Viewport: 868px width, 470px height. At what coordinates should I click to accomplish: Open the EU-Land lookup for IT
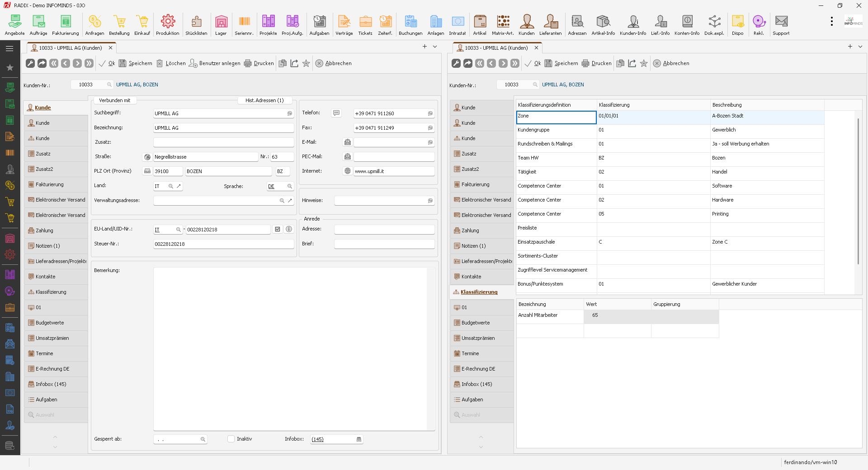pos(179,230)
